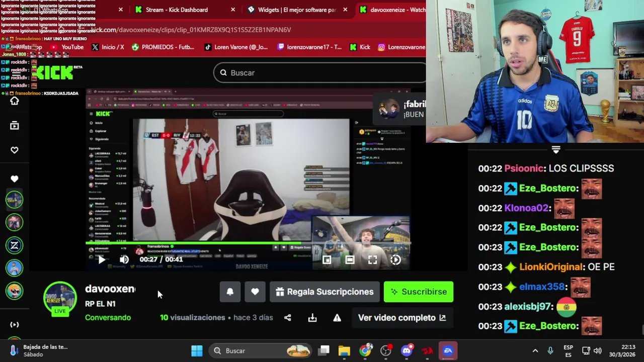Click the browser address bar URL
Image resolution: width=644 pixels, height=362 pixels.
[x=191, y=30]
